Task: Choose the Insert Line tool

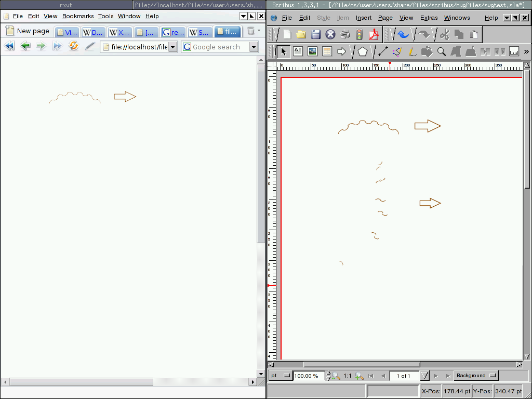Action: click(x=383, y=51)
